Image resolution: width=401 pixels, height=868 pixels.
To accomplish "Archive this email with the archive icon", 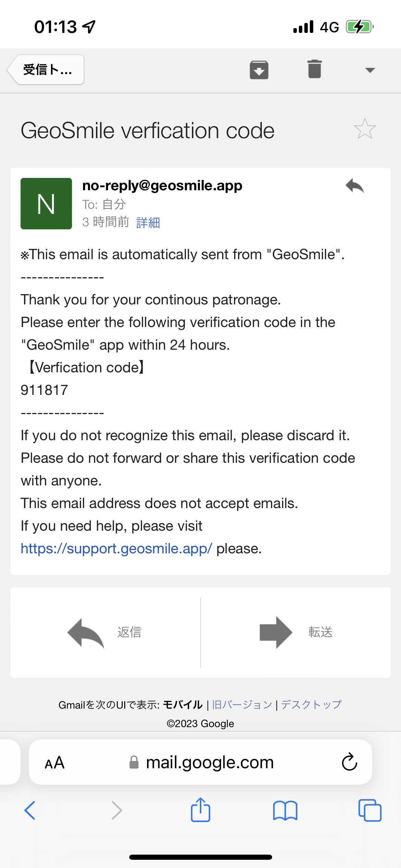I will [x=259, y=70].
